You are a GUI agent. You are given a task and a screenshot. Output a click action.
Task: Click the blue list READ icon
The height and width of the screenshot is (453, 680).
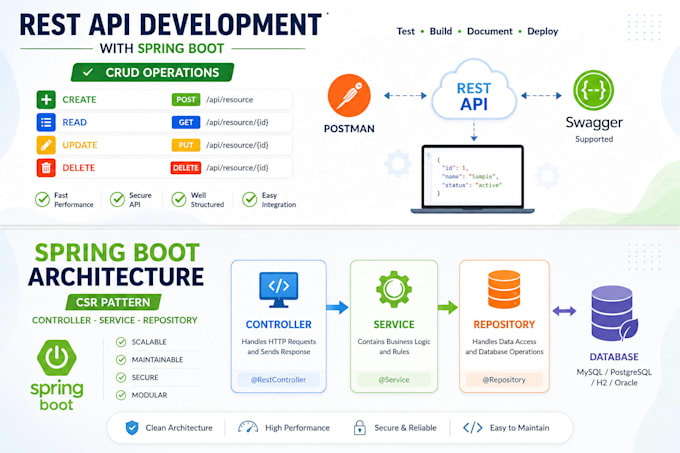(x=46, y=122)
